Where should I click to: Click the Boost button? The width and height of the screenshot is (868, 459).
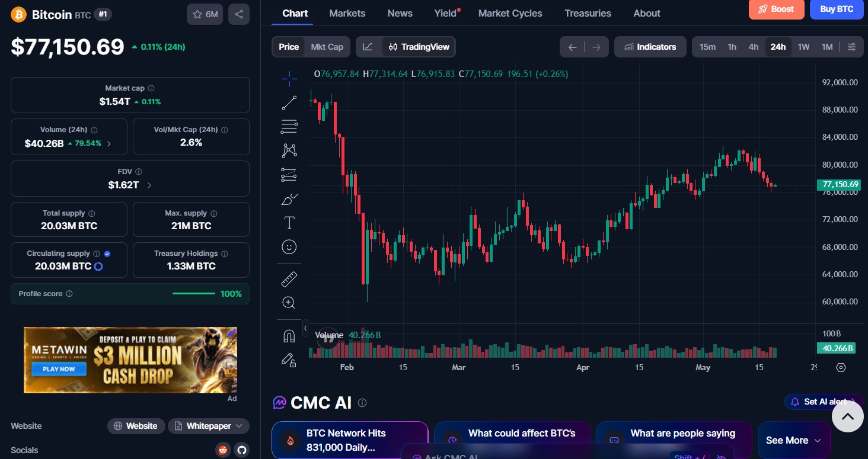(777, 9)
